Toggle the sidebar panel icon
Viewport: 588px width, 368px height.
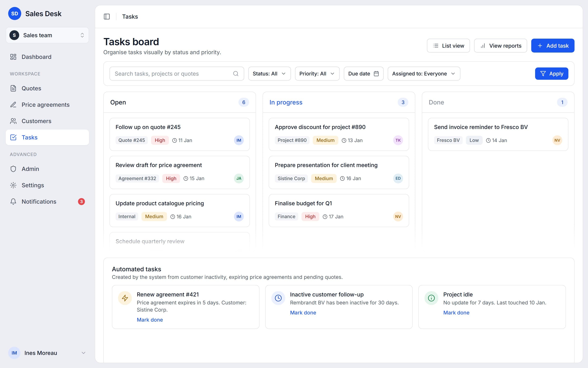point(107,17)
